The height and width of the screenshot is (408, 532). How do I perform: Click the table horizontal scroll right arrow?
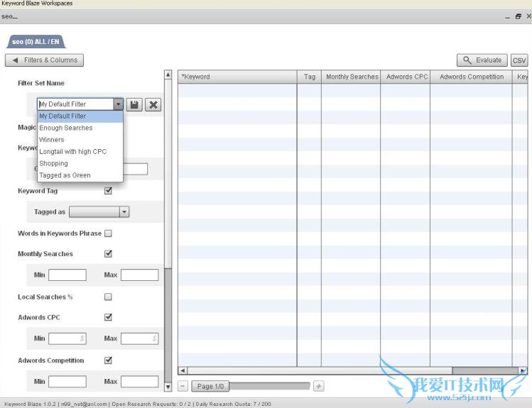tap(523, 370)
